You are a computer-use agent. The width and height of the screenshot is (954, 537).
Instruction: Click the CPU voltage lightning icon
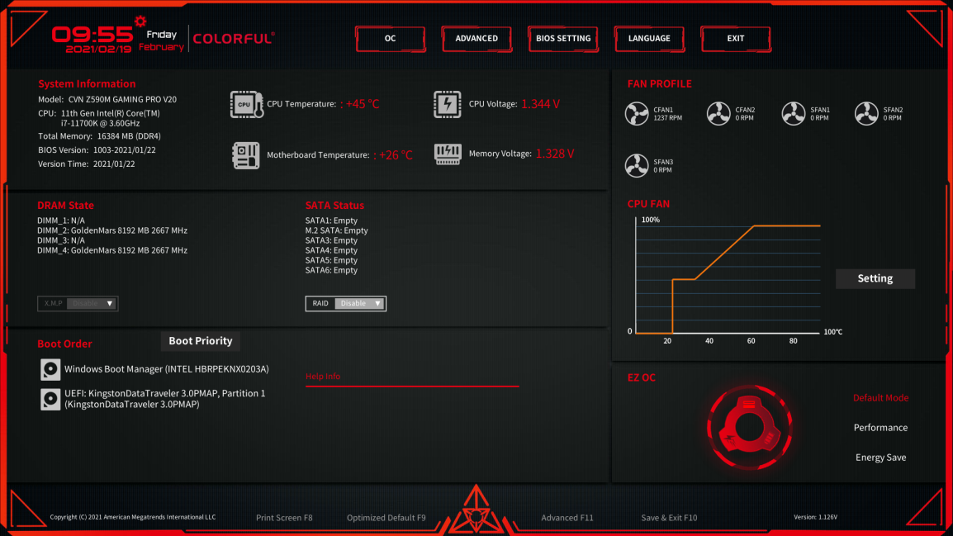pyautogui.click(x=447, y=104)
